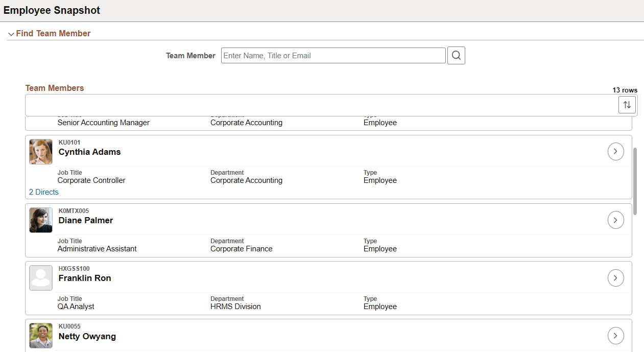Click Franklin Ron's blank profile placeholder icon

point(40,277)
